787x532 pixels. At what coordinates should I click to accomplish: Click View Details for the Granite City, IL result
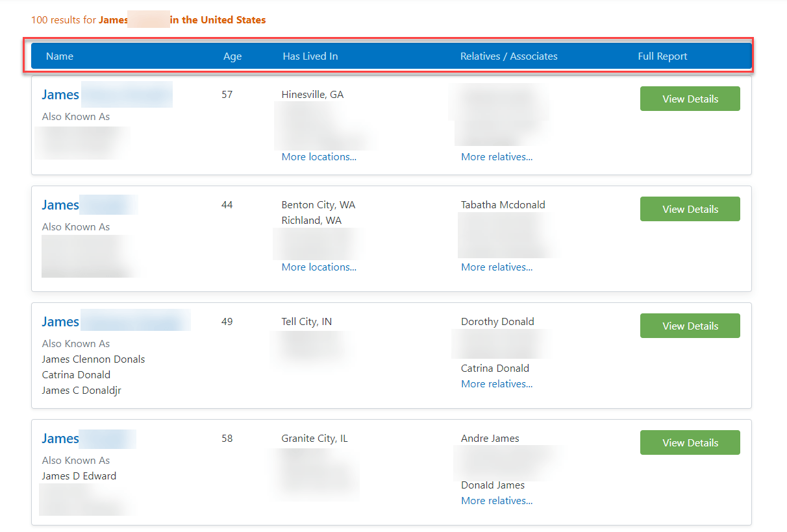point(690,442)
